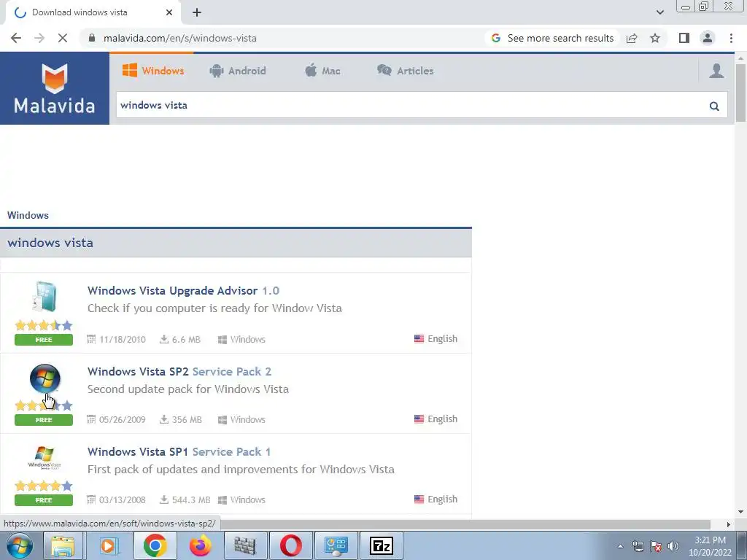This screenshot has height=560, width=747.
Task: Open 7-Zip from taskbar
Action: pyautogui.click(x=382, y=545)
